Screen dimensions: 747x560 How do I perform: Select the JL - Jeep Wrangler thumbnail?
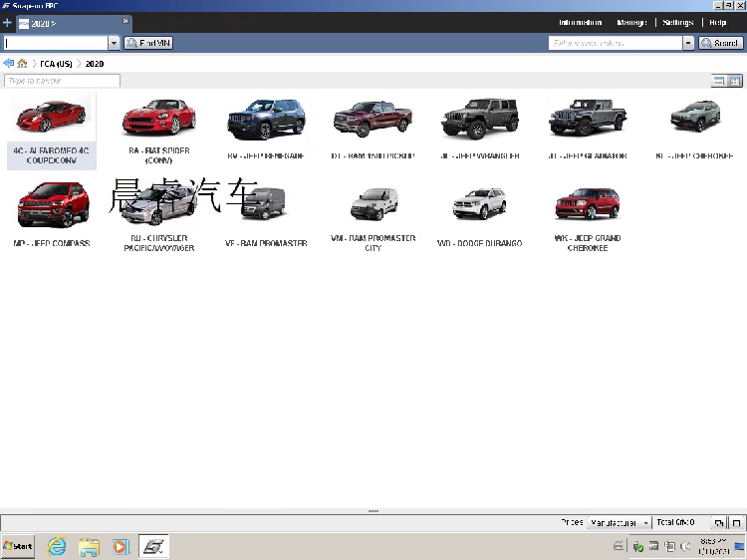pos(480,129)
